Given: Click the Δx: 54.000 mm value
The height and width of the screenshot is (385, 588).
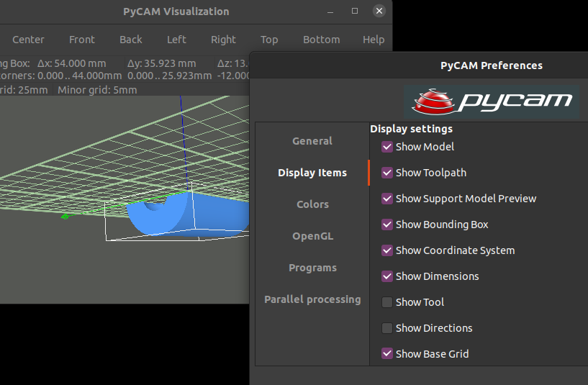Looking at the screenshot, I should tap(72, 63).
